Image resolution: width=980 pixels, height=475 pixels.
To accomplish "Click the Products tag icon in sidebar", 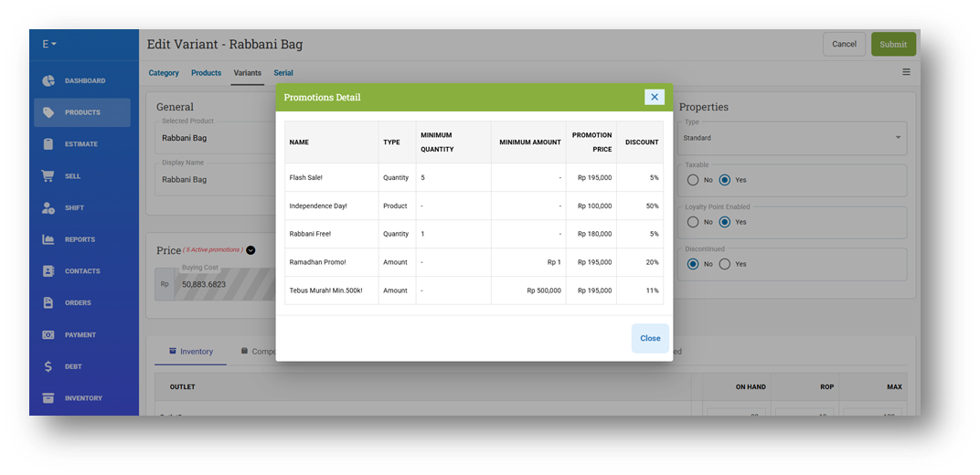I will pyautogui.click(x=48, y=112).
